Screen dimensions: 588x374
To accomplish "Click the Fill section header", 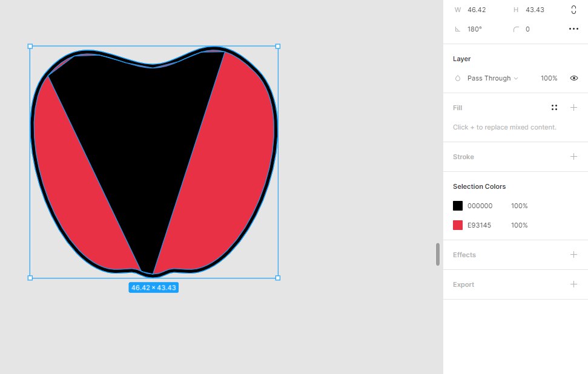I will coord(457,108).
